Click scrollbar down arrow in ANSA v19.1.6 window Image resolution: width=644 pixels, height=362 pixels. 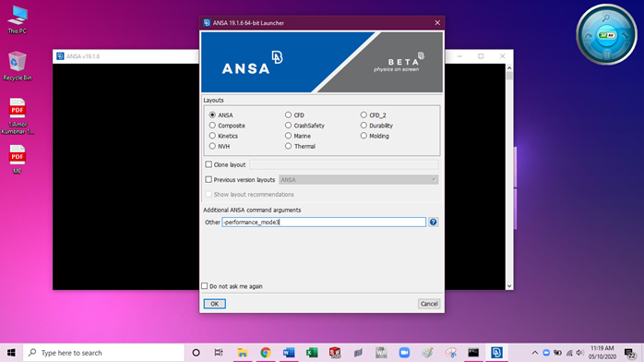pos(509,286)
